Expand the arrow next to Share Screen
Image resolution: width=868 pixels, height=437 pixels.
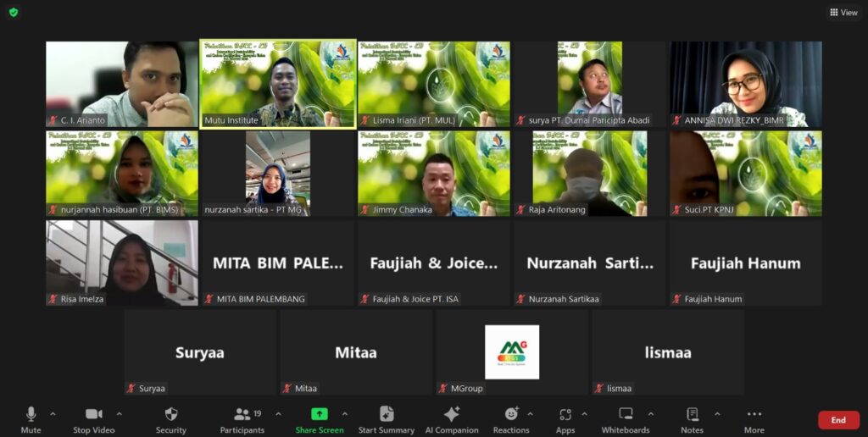[344, 414]
